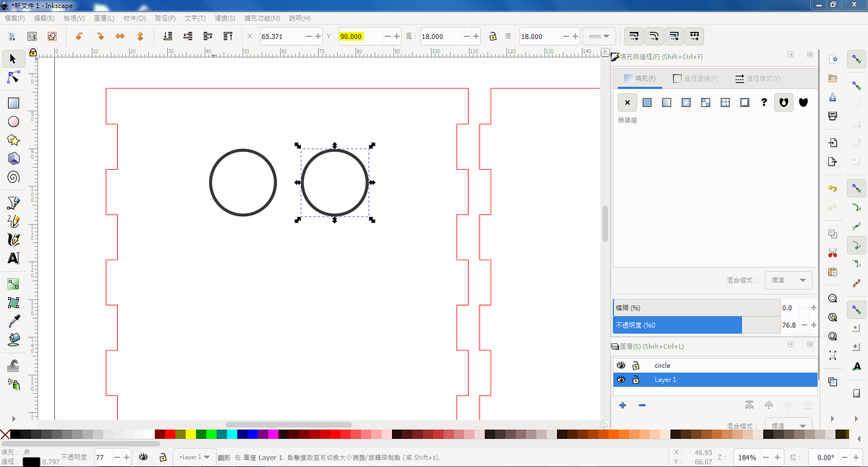Pick the yellow palette swatch
This screenshot has height=467, width=868.
pyautogui.click(x=191, y=434)
